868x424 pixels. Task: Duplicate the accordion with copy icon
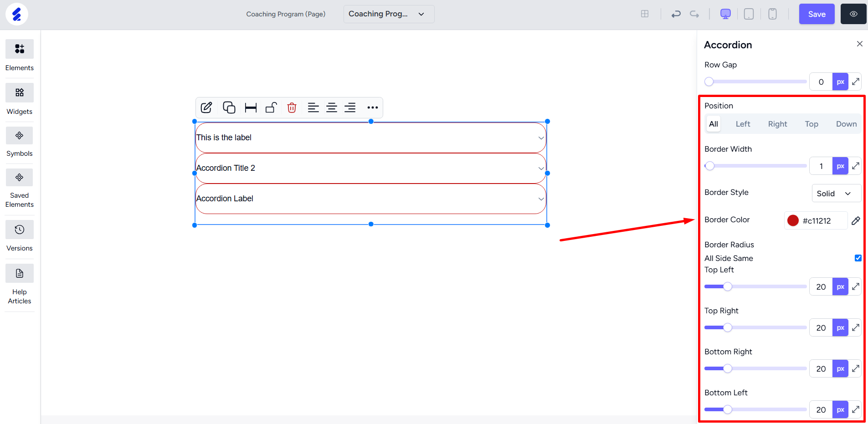click(x=229, y=107)
